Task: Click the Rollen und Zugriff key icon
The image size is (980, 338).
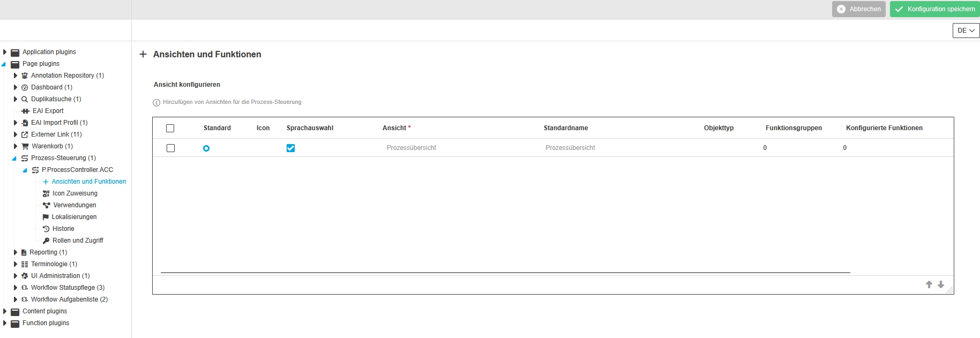Action: [46, 241]
